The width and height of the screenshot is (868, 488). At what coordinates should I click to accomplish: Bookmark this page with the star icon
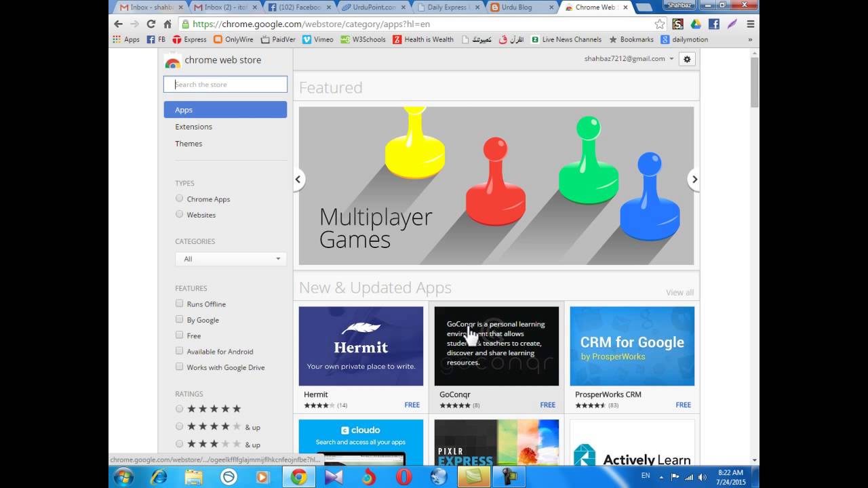pyautogui.click(x=660, y=24)
